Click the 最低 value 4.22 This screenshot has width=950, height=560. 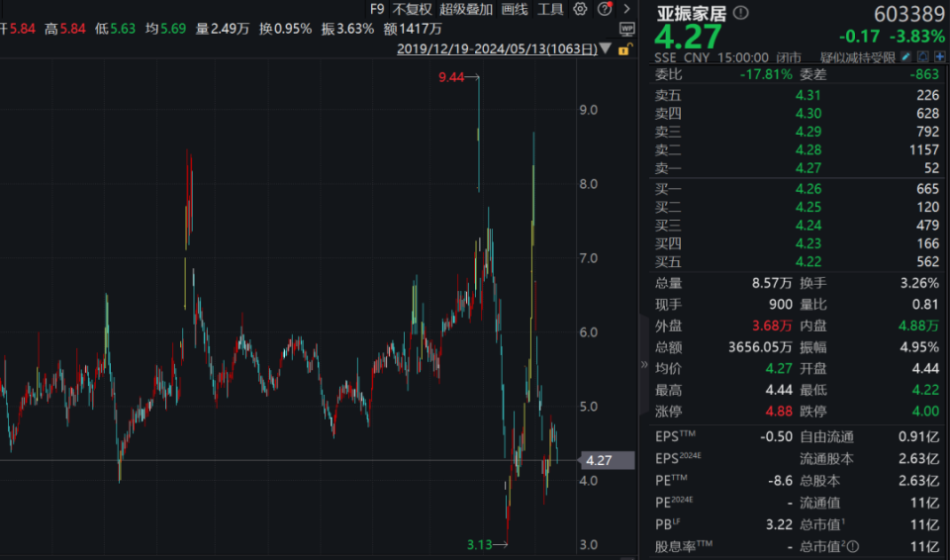coord(926,390)
